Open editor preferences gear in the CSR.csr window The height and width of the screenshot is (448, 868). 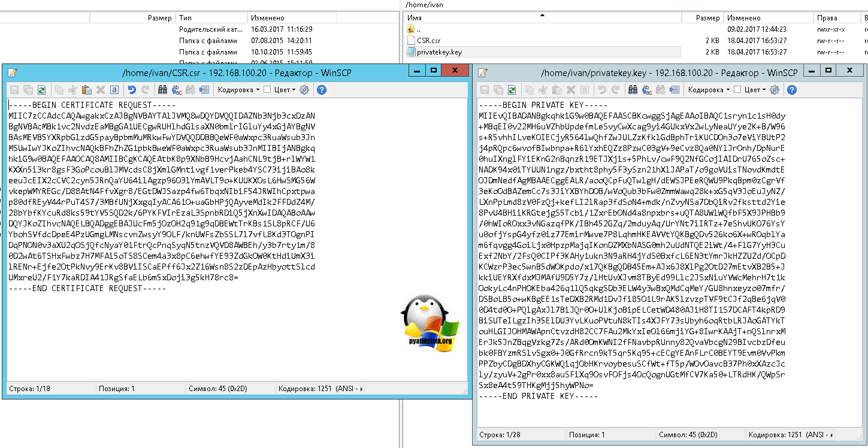pyautogui.click(x=304, y=90)
